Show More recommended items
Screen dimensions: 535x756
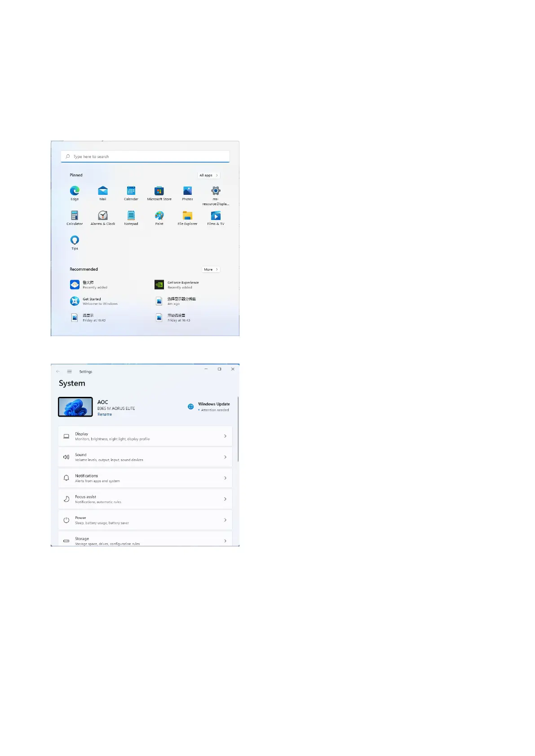click(x=211, y=270)
